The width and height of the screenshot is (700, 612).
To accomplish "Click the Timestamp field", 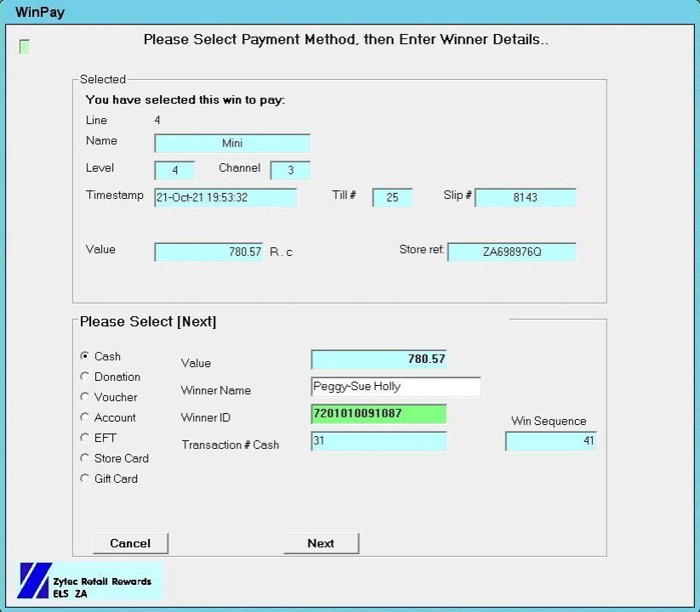I will [x=225, y=198].
